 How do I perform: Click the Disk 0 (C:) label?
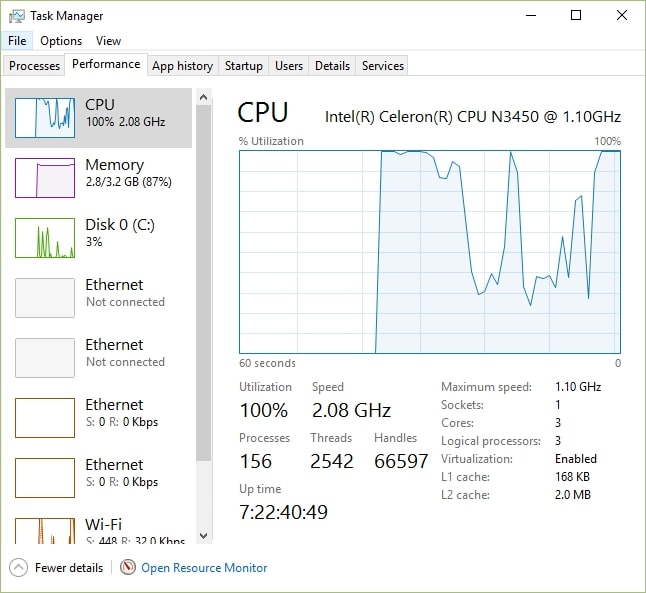(x=120, y=225)
